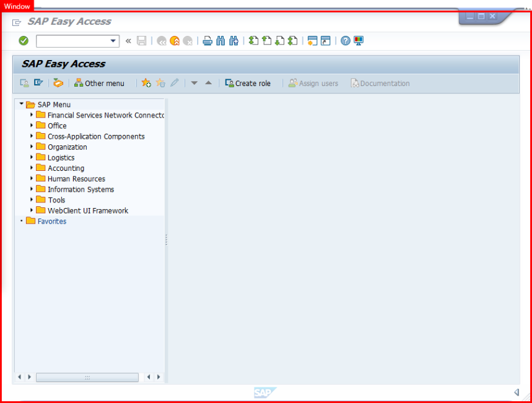Select Organization tree item
The height and width of the screenshot is (403, 532).
coord(67,147)
